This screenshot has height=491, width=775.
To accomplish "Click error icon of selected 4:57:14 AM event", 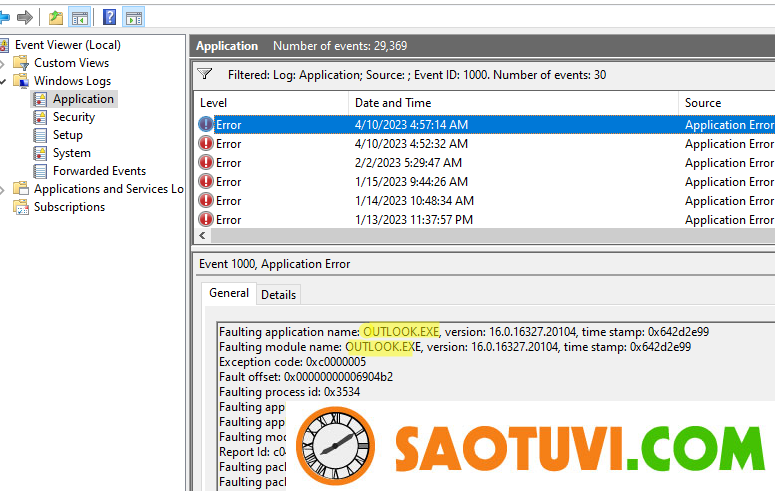I will pyautogui.click(x=206, y=124).
